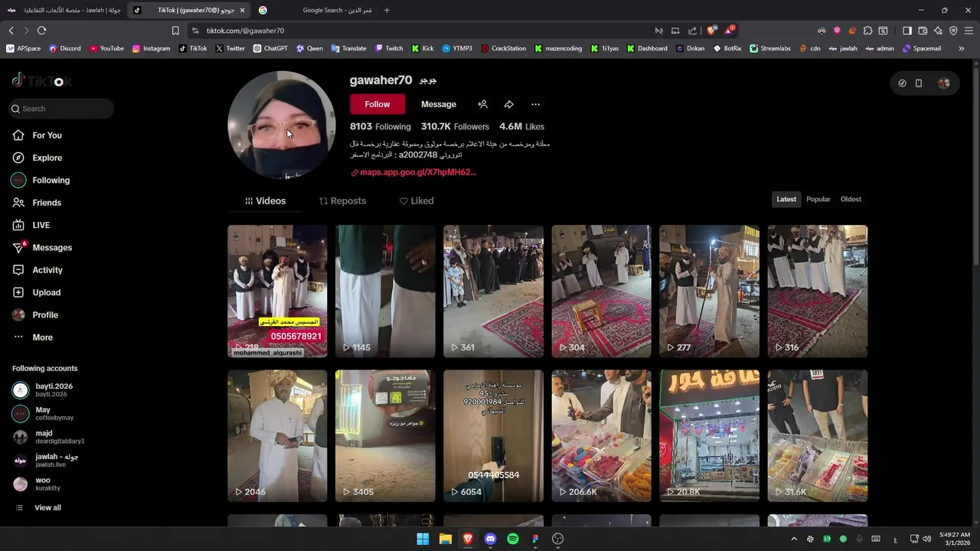Open Spotify from the taskbar

click(513, 539)
